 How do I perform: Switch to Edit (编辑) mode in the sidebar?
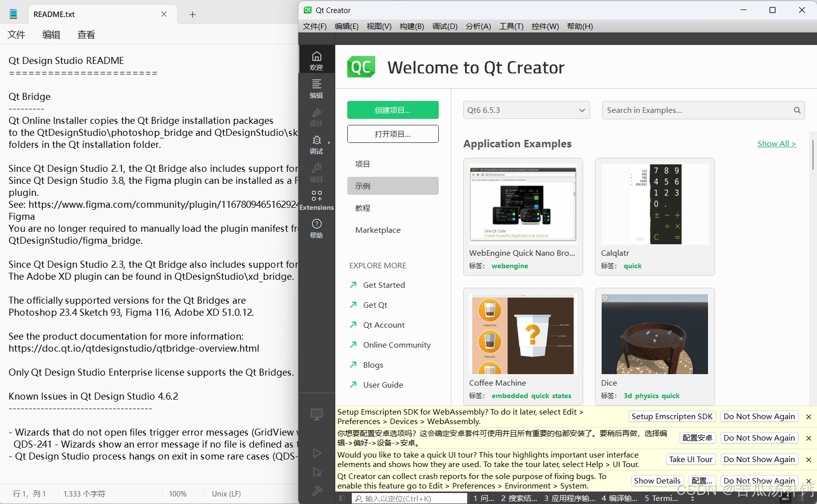316,88
